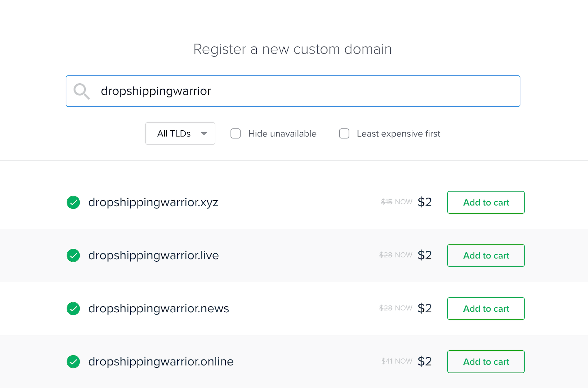Viewport: 588px width, 392px height.
Task: Add dropshippingwarrior.xyz to cart
Action: [x=485, y=202]
